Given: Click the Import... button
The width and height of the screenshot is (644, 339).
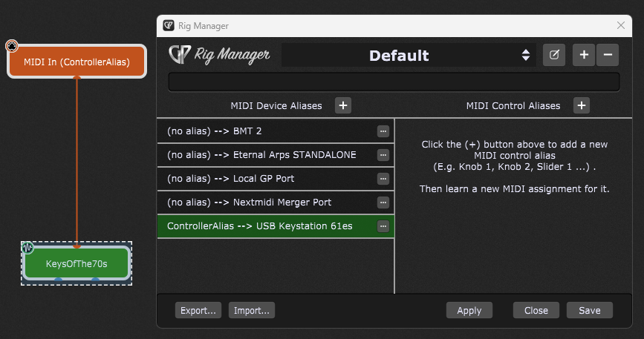Looking at the screenshot, I should [x=252, y=310].
